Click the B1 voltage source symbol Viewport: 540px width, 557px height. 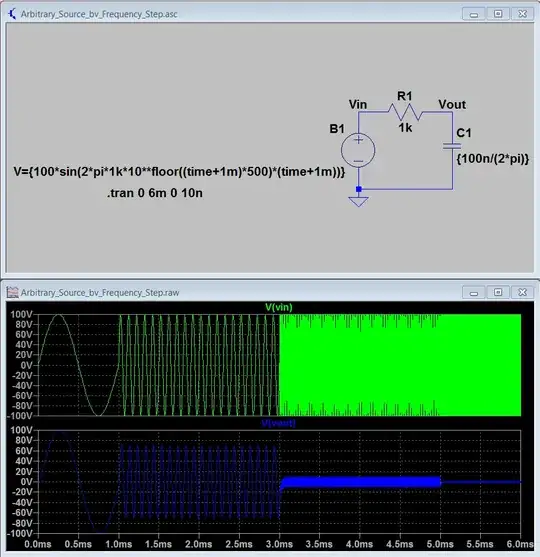[x=358, y=150]
